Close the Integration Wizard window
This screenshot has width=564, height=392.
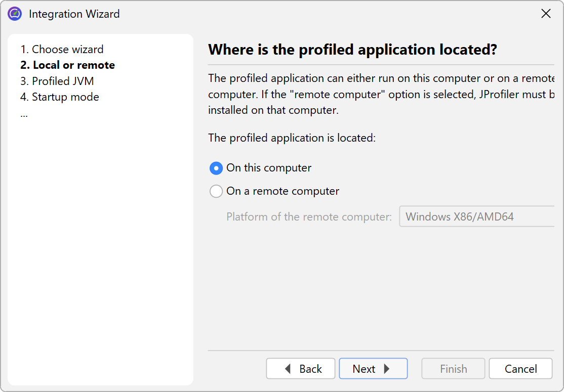(x=546, y=14)
